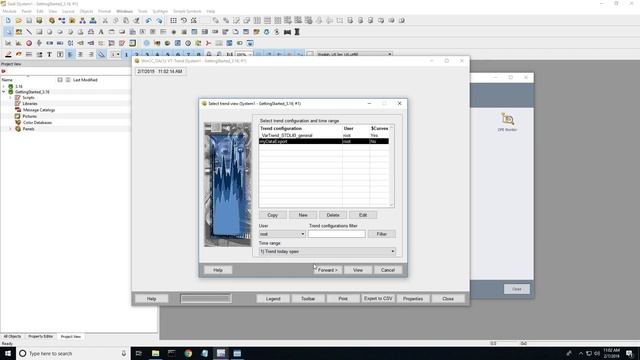Select the Line drawing tool
Image resolution: width=640 pixels, height=360 pixels.
pyautogui.click(x=29, y=32)
